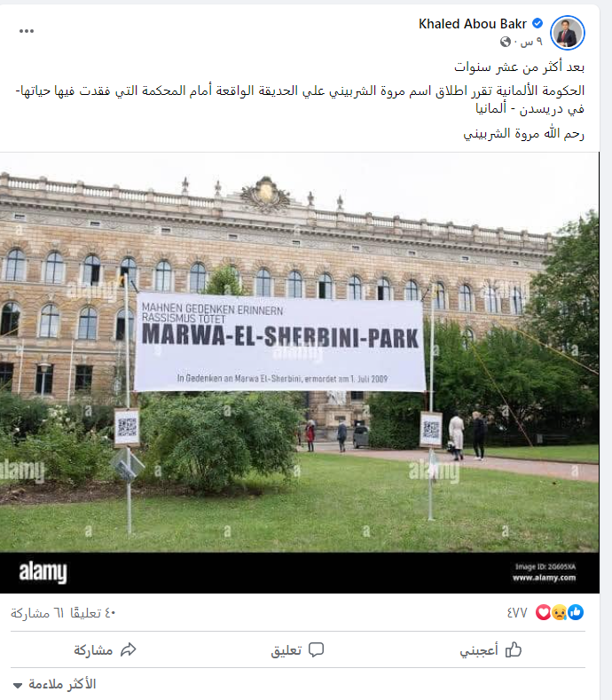Click the تعليق comment button

(x=297, y=650)
